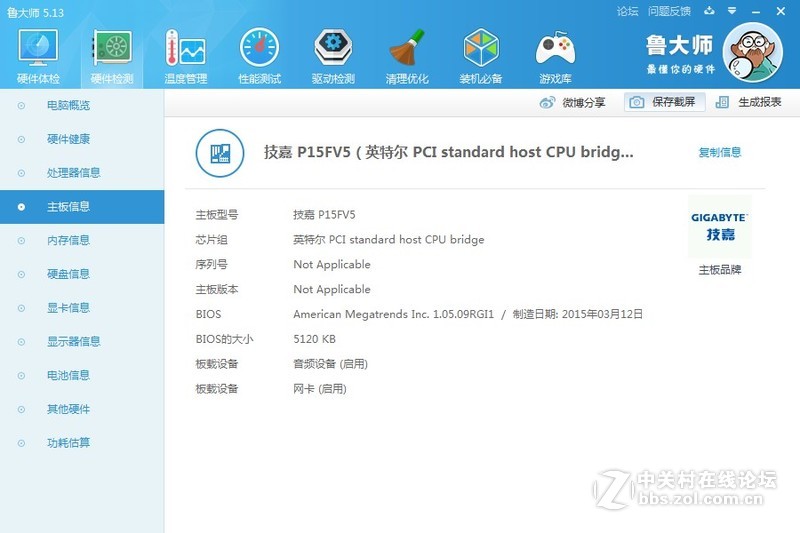The image size is (800, 533).
Task: Click the American Megatrends BIOS version text
Action: click(x=393, y=314)
